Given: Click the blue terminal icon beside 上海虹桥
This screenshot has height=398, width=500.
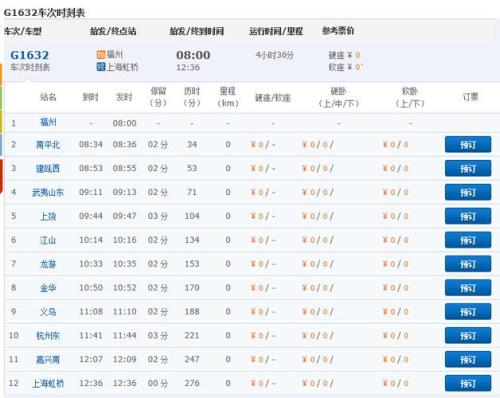Looking at the screenshot, I should pos(101,67).
